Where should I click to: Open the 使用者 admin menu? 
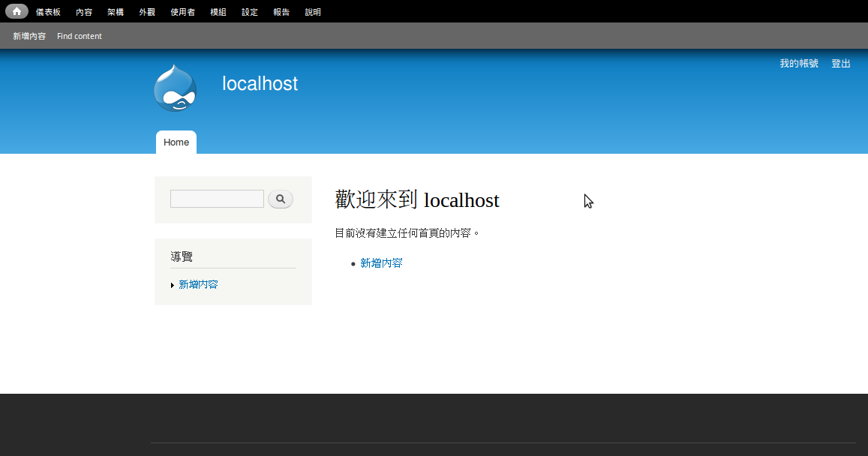point(183,11)
